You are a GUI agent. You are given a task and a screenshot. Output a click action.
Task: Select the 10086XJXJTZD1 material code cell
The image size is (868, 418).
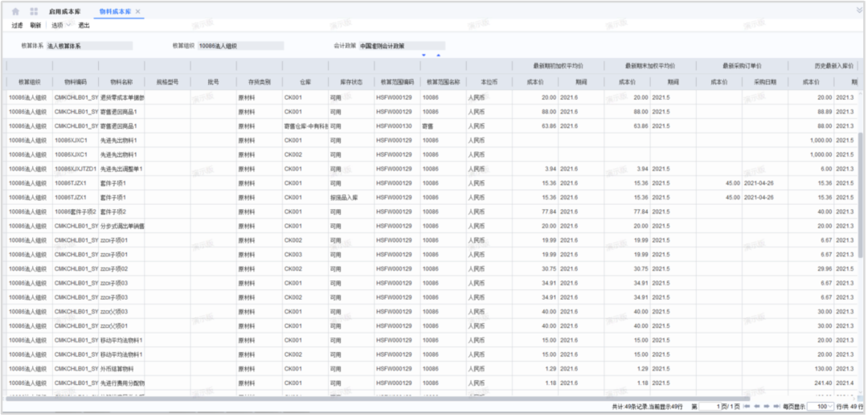[x=76, y=169]
